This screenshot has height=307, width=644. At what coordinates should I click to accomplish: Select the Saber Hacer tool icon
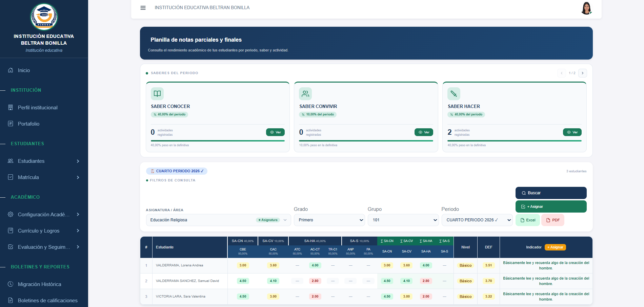[454, 94]
